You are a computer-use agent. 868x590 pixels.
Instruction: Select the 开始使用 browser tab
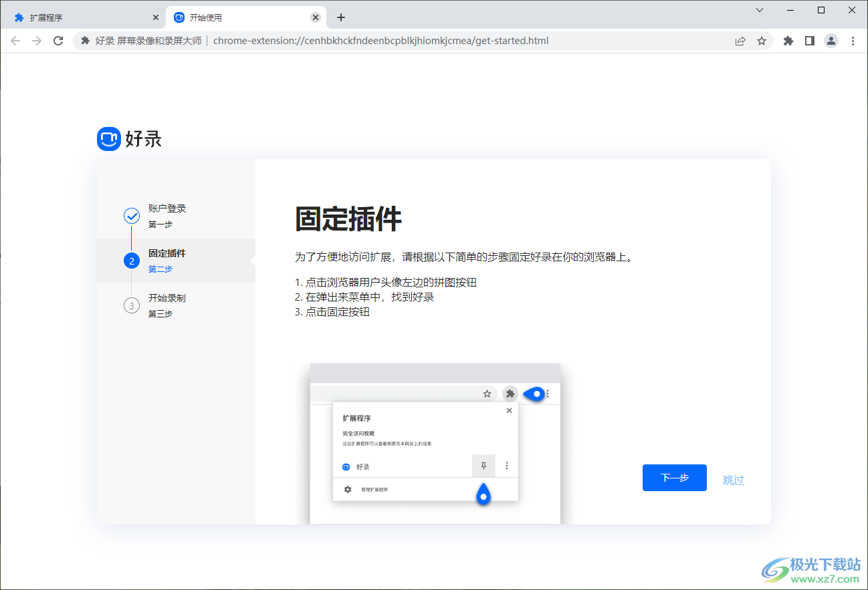click(x=245, y=17)
